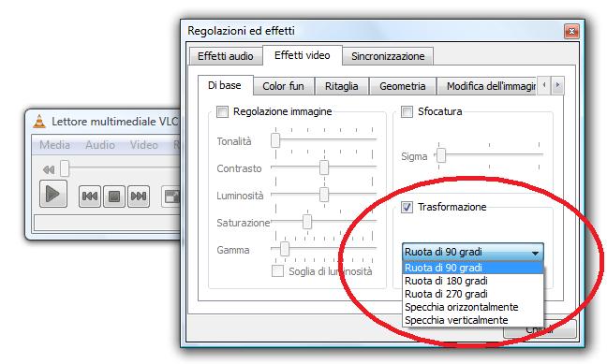Click the VLC cone icon in title bar

pyautogui.click(x=39, y=122)
